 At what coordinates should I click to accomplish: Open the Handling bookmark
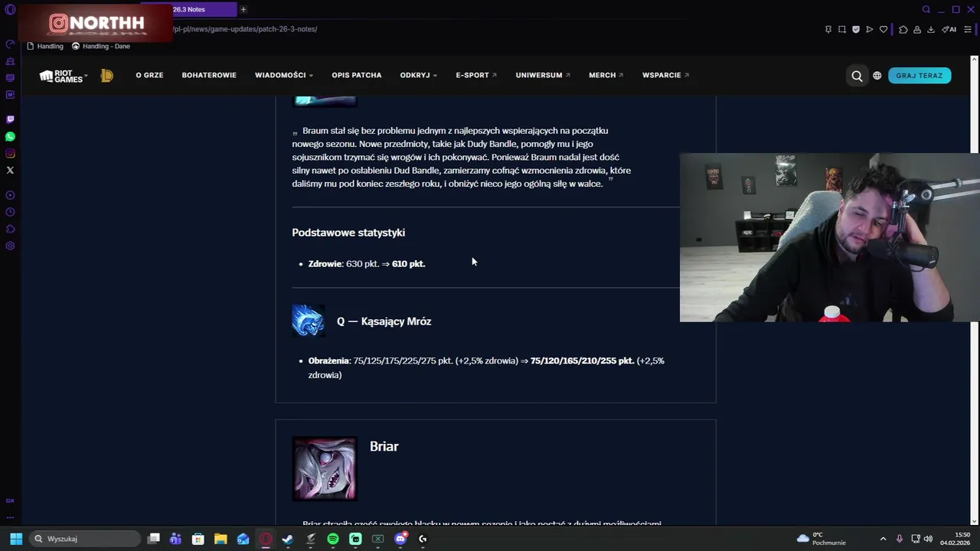45,46
